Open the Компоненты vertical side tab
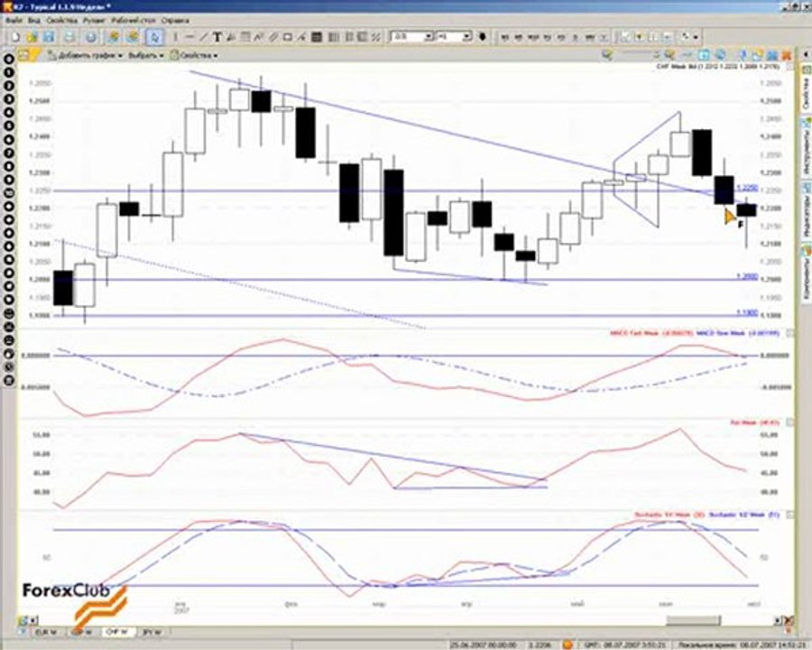This screenshot has width=812, height=650. click(806, 274)
